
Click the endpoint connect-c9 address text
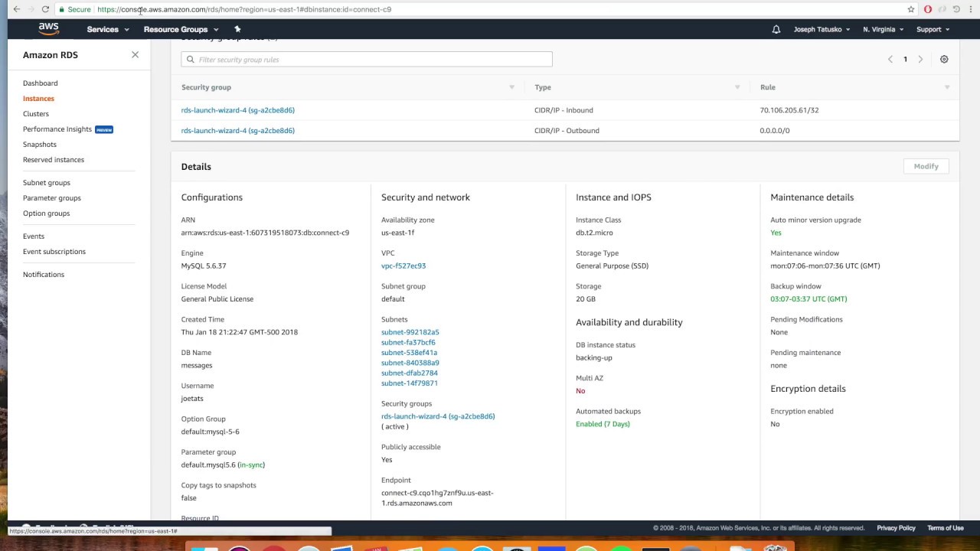(437, 498)
